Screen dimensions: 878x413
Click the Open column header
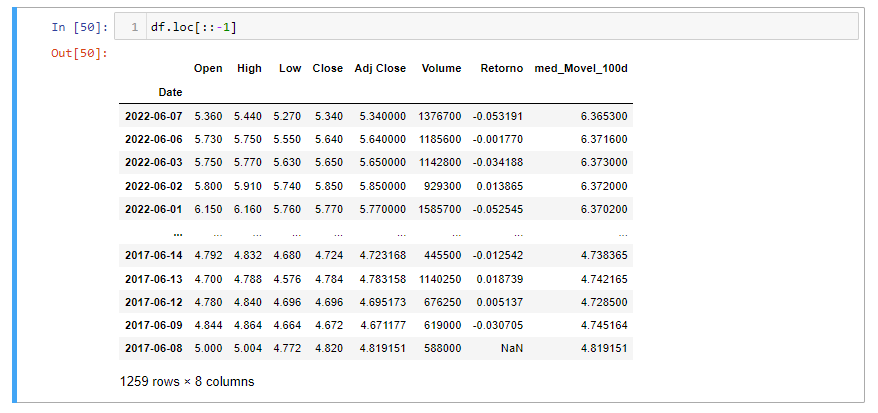point(208,68)
